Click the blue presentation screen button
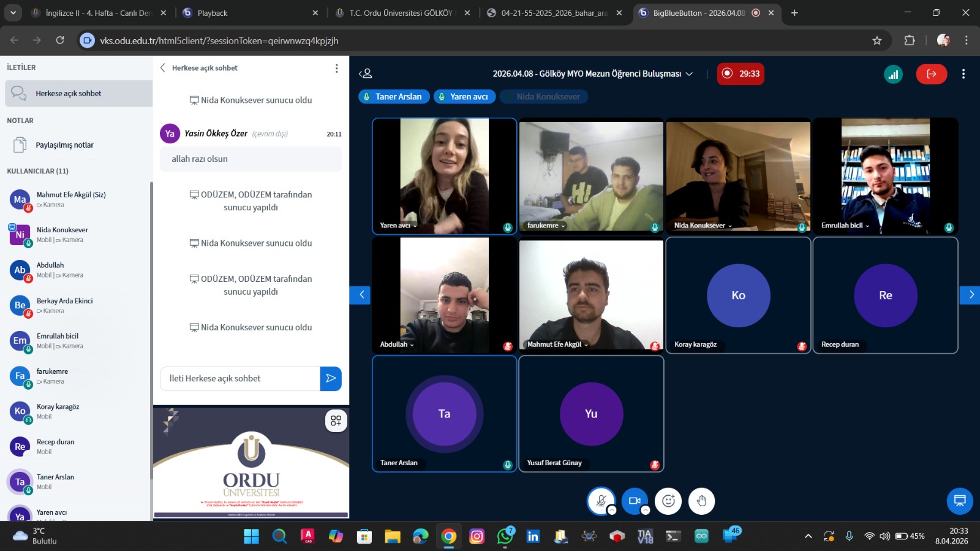Screen dimensions: 980x551 959,501
